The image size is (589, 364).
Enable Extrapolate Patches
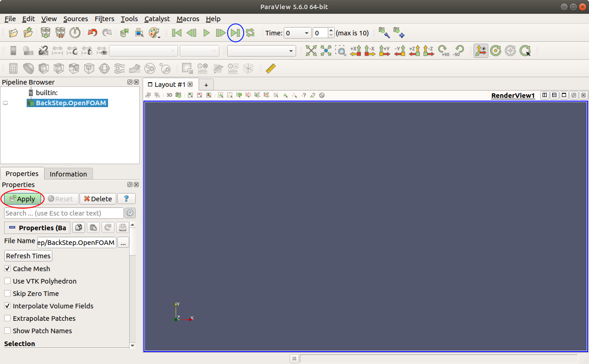tap(7, 318)
